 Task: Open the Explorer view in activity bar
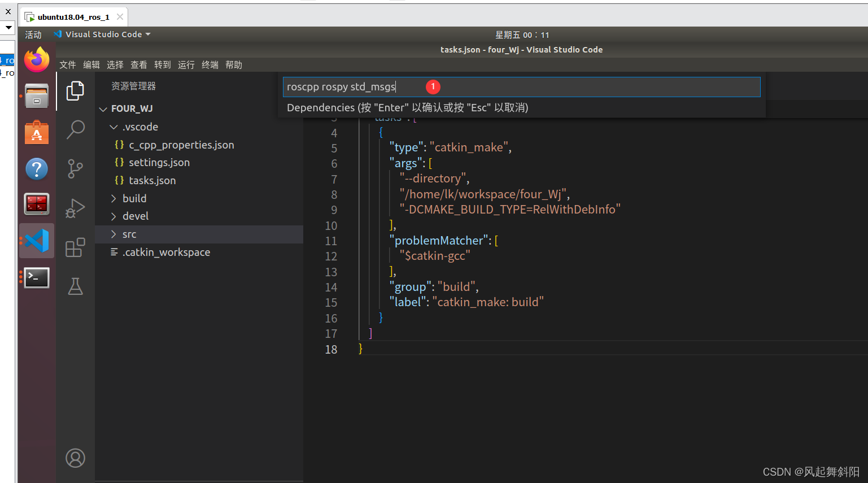pyautogui.click(x=75, y=90)
